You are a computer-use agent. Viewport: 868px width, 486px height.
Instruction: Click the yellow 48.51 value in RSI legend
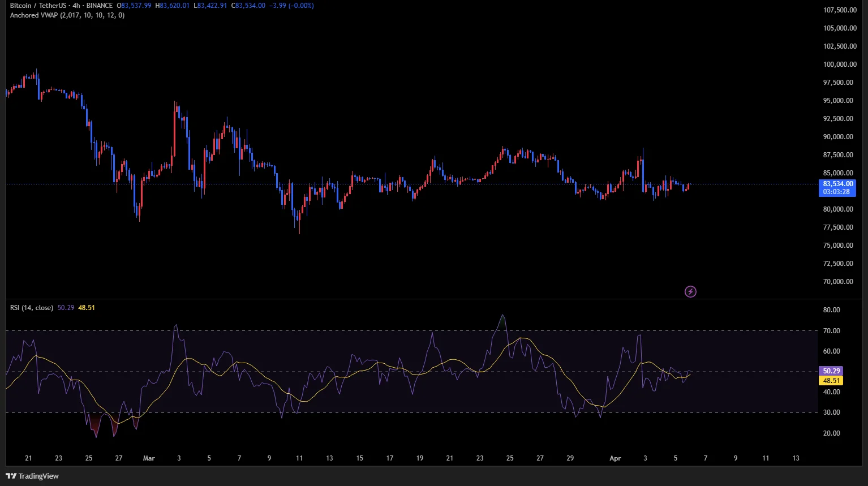coord(87,308)
